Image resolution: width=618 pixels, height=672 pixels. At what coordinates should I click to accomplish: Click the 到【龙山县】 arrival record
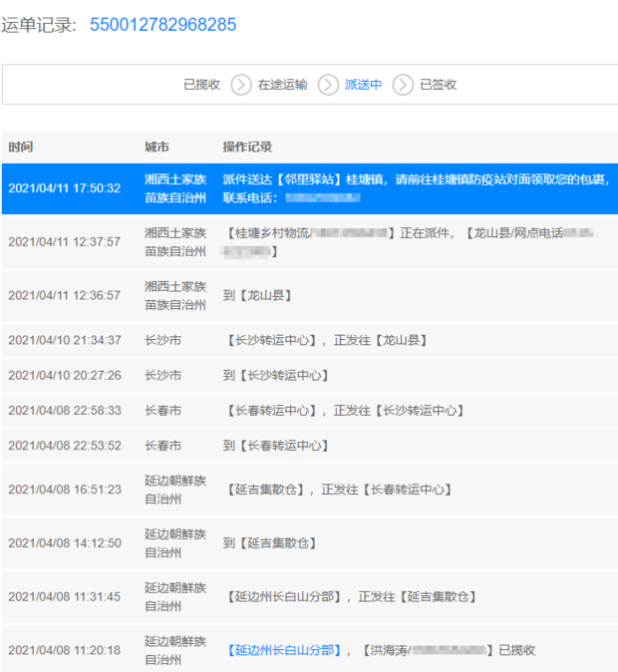click(x=309, y=296)
